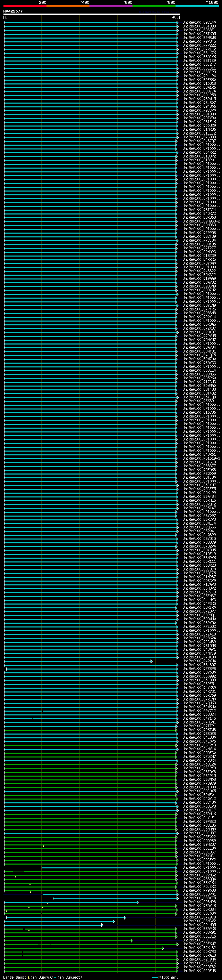222x980 pixels.
Task: Click the cyan ~100% identity legend segment
Action: click(x=197, y=6)
